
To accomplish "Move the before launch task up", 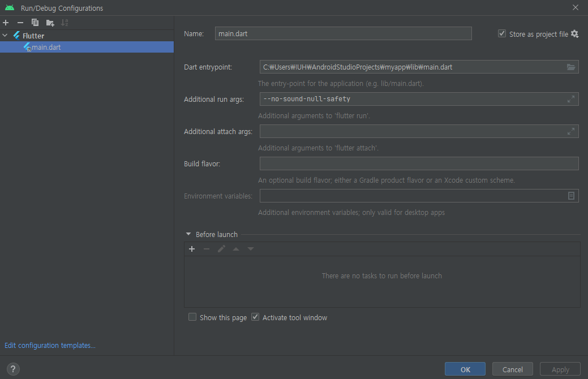I will pyautogui.click(x=236, y=249).
